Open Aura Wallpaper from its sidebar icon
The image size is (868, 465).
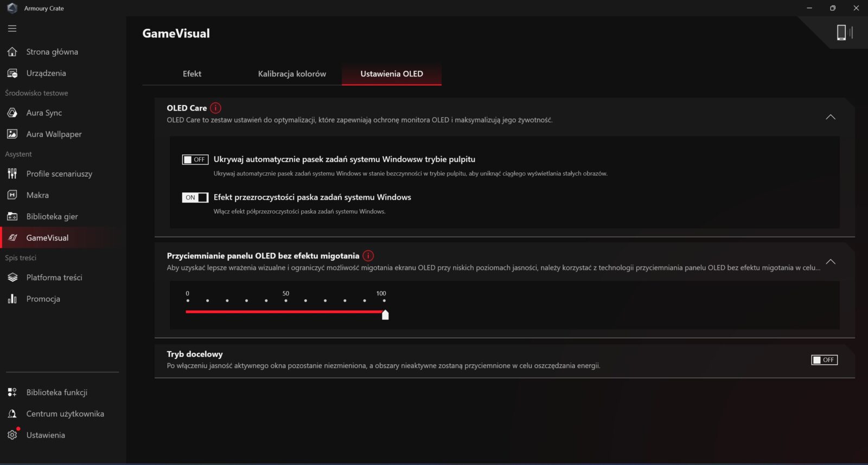12,134
